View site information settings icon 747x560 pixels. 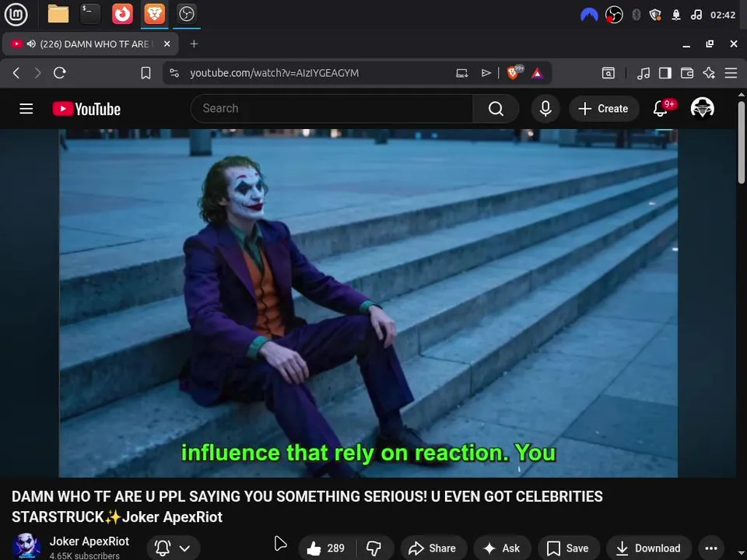point(174,73)
